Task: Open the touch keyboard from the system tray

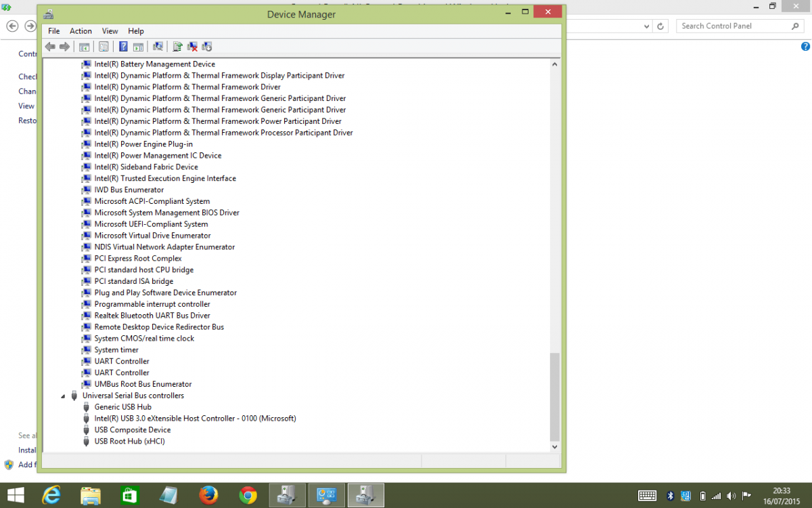Action: 648,495
